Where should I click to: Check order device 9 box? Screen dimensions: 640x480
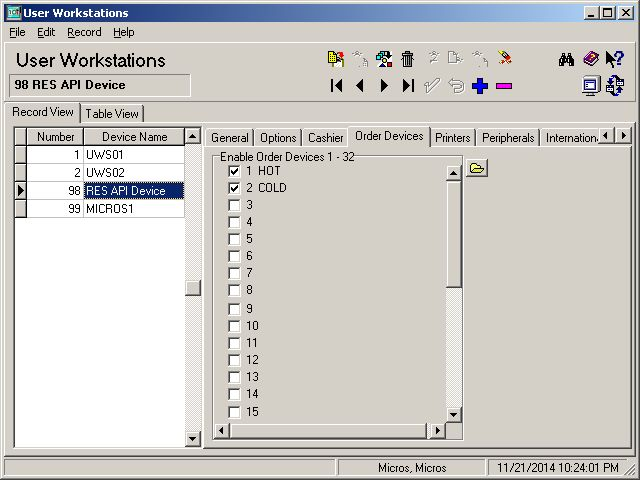pos(234,309)
